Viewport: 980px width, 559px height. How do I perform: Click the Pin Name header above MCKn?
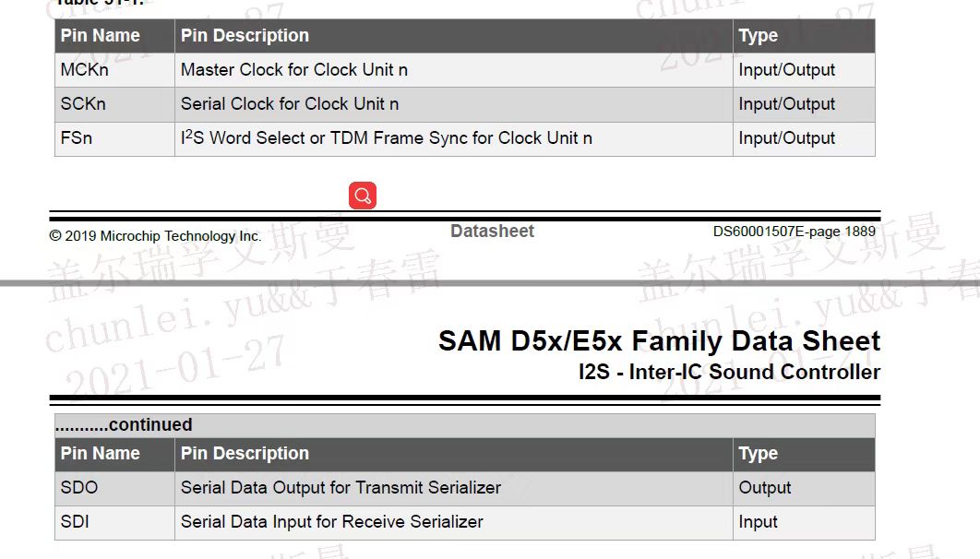click(101, 36)
